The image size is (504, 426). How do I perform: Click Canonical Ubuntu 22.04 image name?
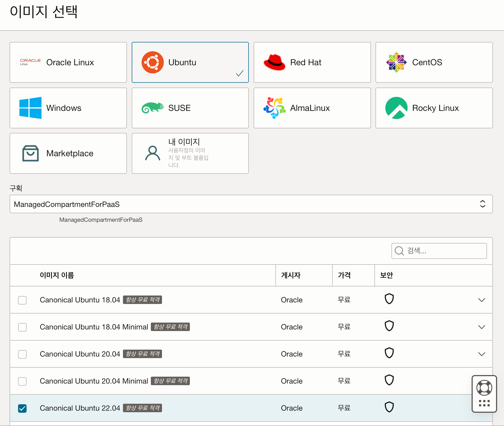point(80,408)
